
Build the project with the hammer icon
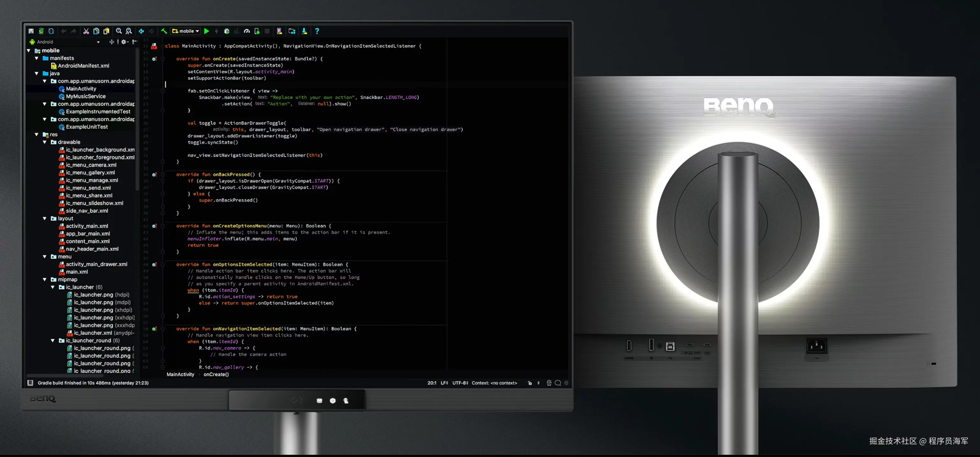[x=164, y=31]
